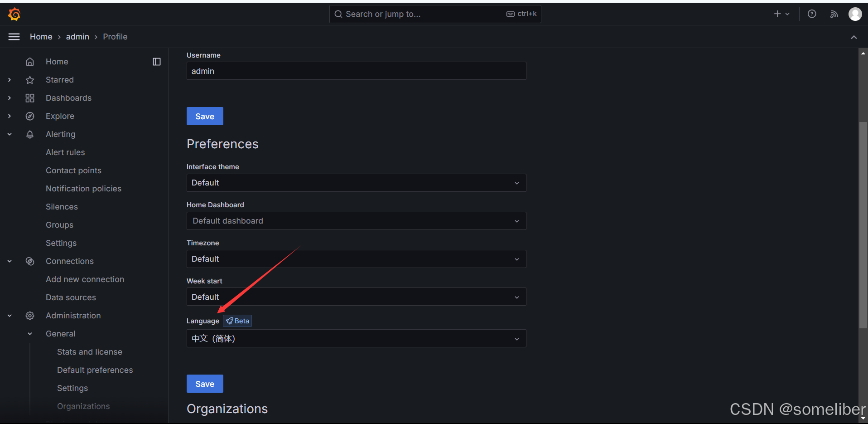Image resolution: width=868 pixels, height=424 pixels.
Task: Open the help question mark icon
Action: 812,14
